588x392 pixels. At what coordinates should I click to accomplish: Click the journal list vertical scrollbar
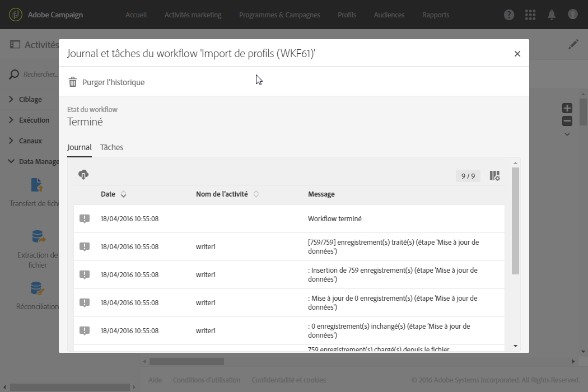click(x=515, y=221)
